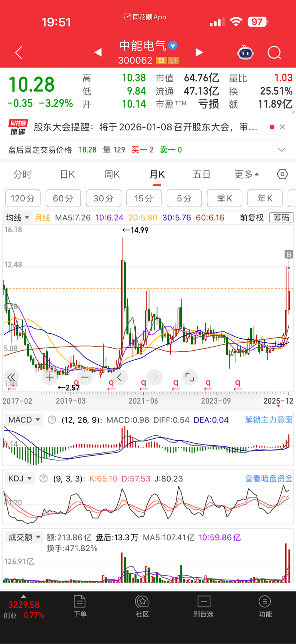The height and width of the screenshot is (644, 296).
Task: Tap MACD help question mark icon
Action: [52, 420]
